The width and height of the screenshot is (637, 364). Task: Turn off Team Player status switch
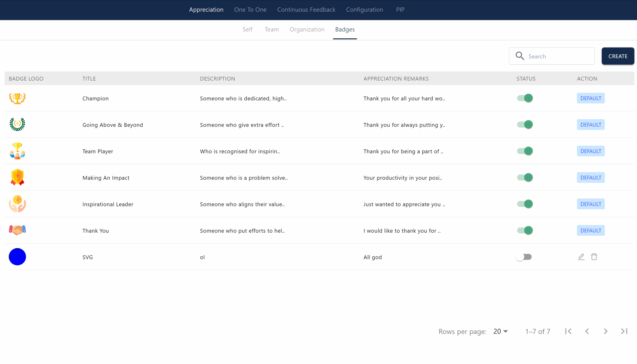pyautogui.click(x=525, y=151)
